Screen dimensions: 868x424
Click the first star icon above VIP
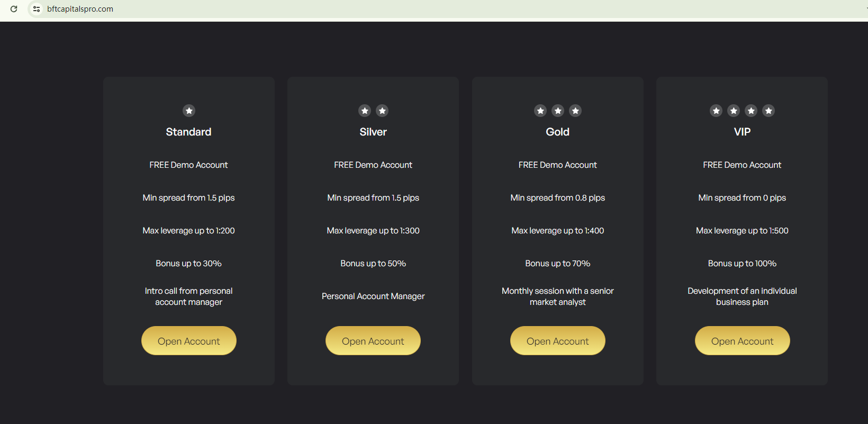coord(716,111)
